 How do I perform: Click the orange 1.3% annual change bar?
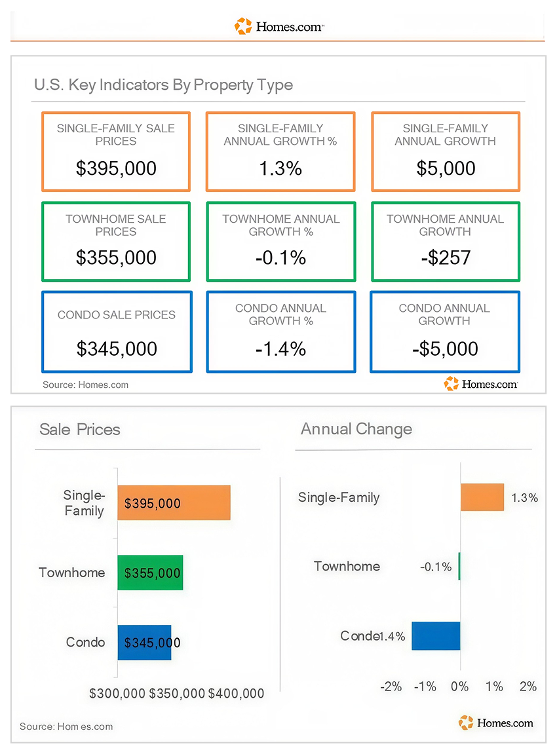tap(482, 497)
